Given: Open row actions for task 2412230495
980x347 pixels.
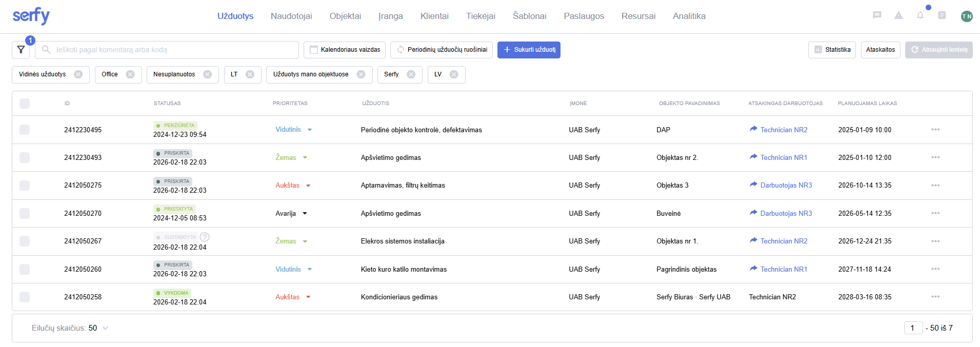Looking at the screenshot, I should point(935,130).
